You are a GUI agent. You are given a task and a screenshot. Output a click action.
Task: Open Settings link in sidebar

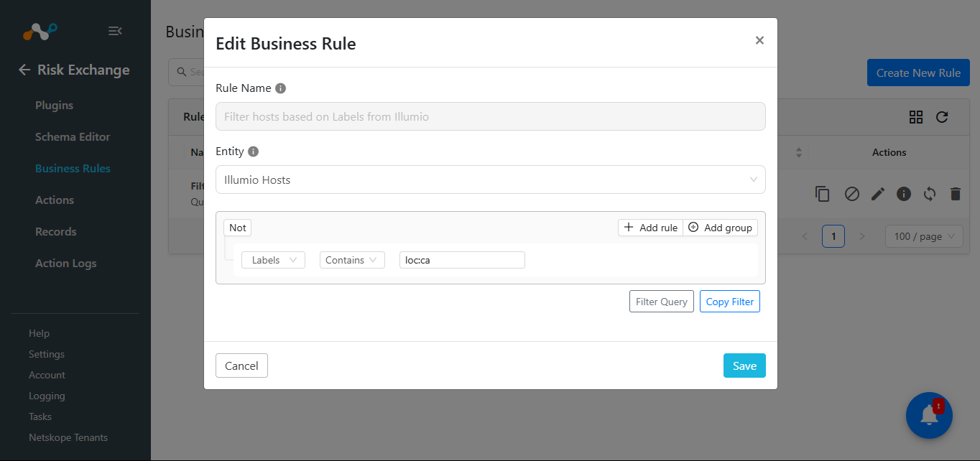47,354
